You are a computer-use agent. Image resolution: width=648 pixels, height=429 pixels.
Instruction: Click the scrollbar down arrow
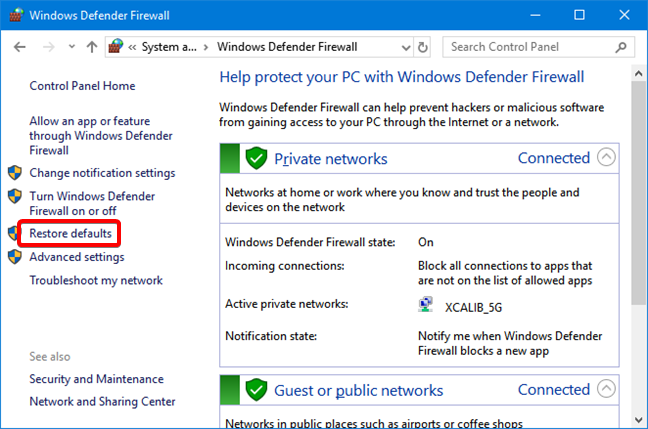[638, 420]
